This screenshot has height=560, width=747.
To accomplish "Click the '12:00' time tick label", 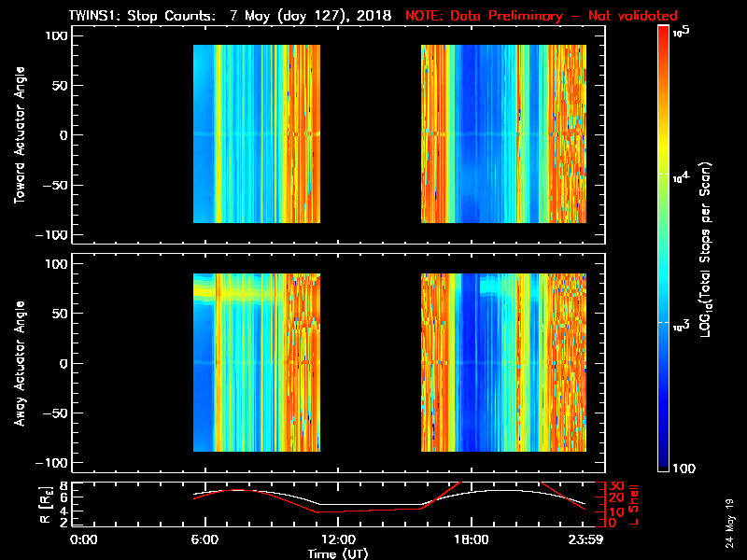I will click(338, 539).
